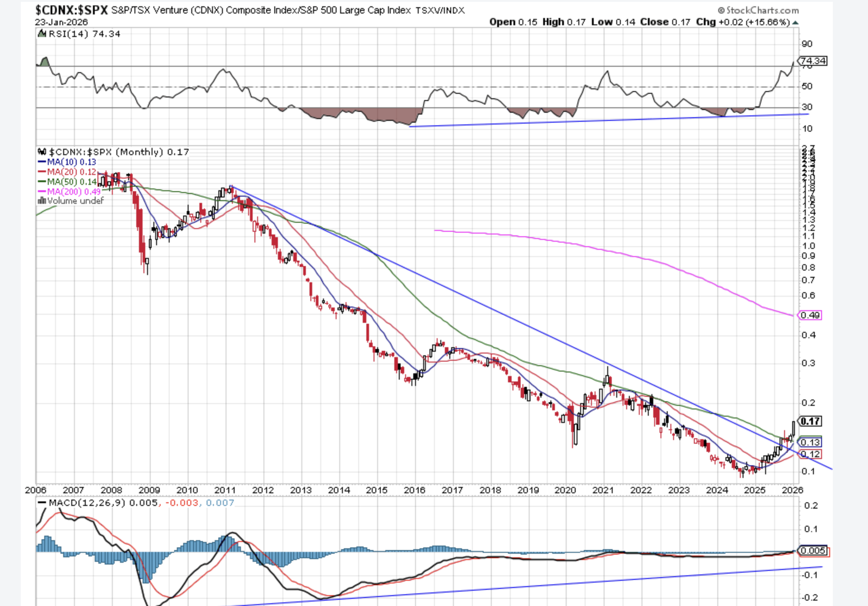Click the 2016 year label on time axis

414,490
